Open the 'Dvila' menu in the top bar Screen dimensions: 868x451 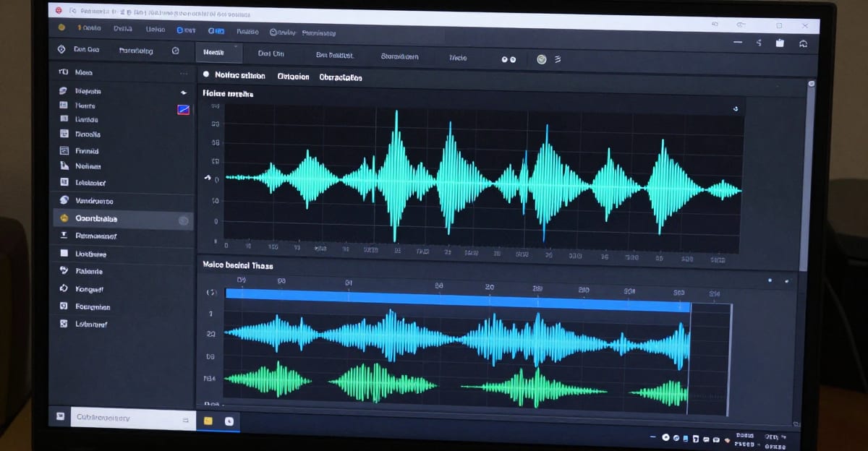(124, 29)
